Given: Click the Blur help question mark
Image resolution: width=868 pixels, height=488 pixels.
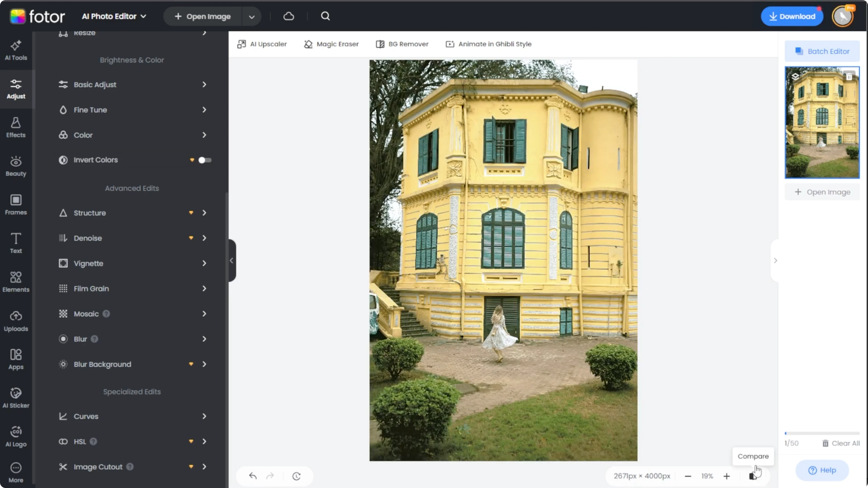Looking at the screenshot, I should pos(94,339).
